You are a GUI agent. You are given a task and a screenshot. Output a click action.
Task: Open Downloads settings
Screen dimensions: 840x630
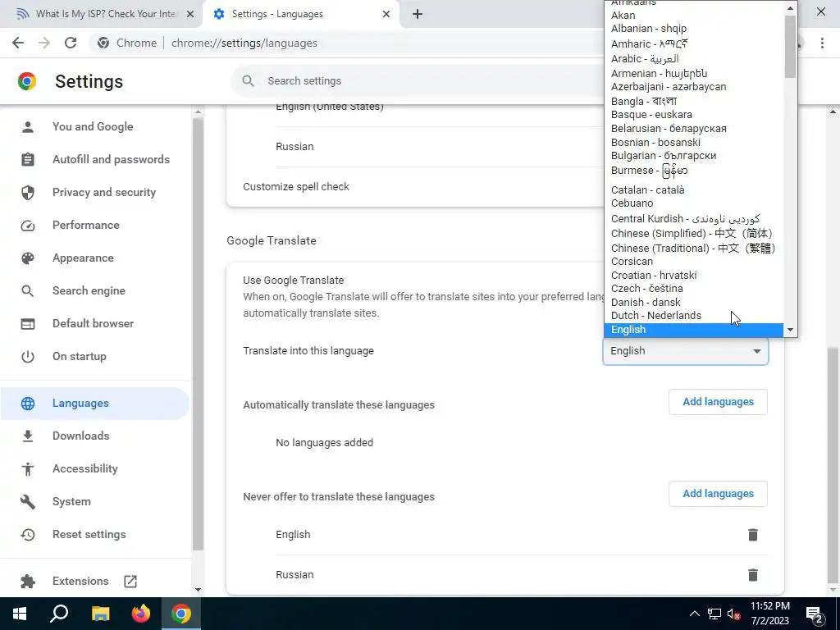(x=81, y=436)
